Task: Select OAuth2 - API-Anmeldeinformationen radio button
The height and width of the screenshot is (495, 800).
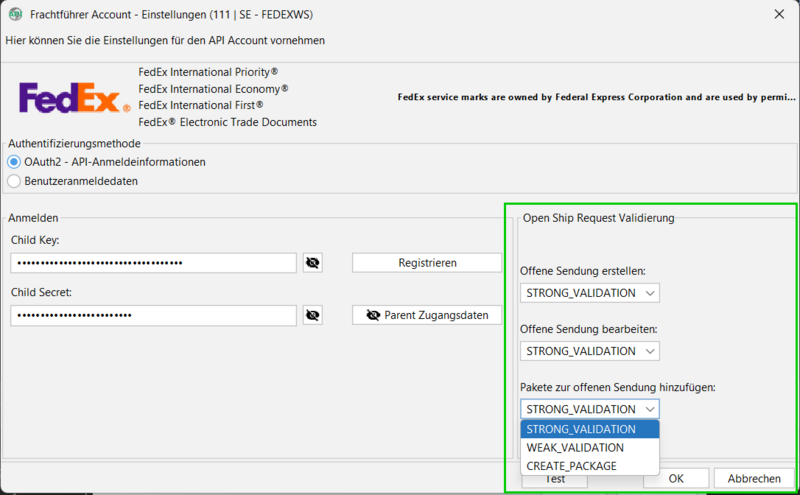Action: tap(14, 162)
